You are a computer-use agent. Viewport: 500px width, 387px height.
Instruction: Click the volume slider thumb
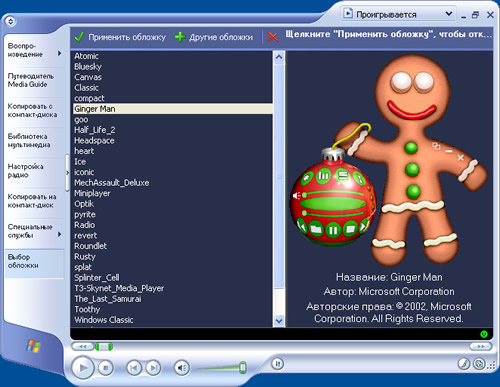243,368
